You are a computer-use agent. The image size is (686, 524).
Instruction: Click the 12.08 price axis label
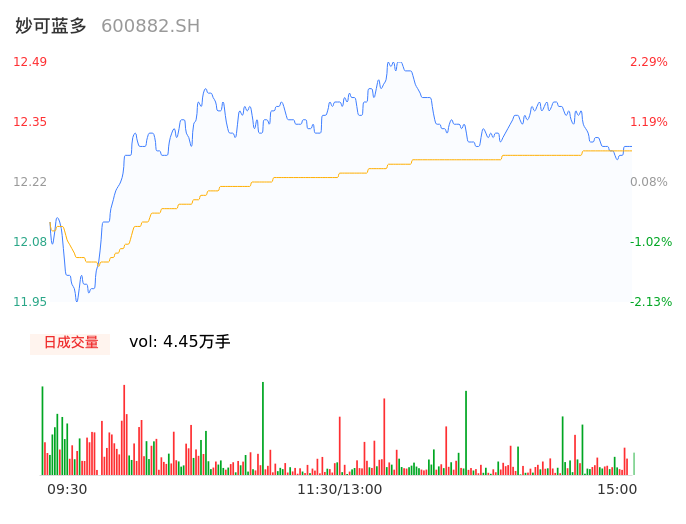[30, 241]
